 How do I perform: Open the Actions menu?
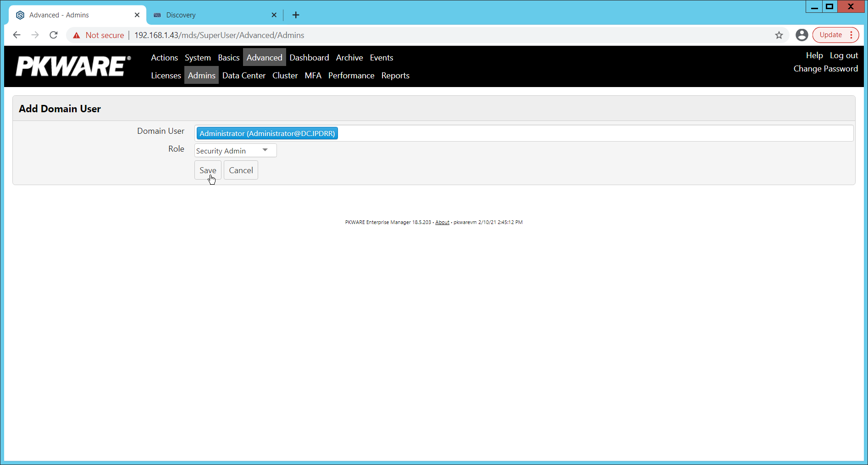pyautogui.click(x=164, y=57)
